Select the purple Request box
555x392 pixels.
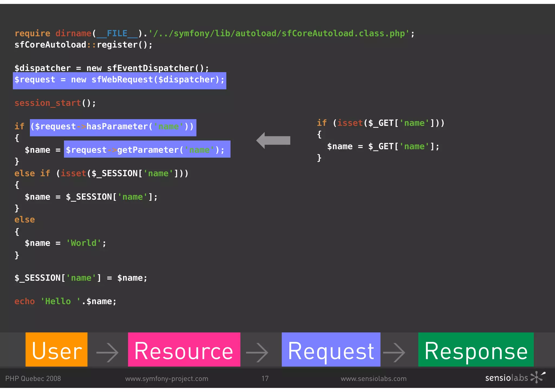click(331, 349)
